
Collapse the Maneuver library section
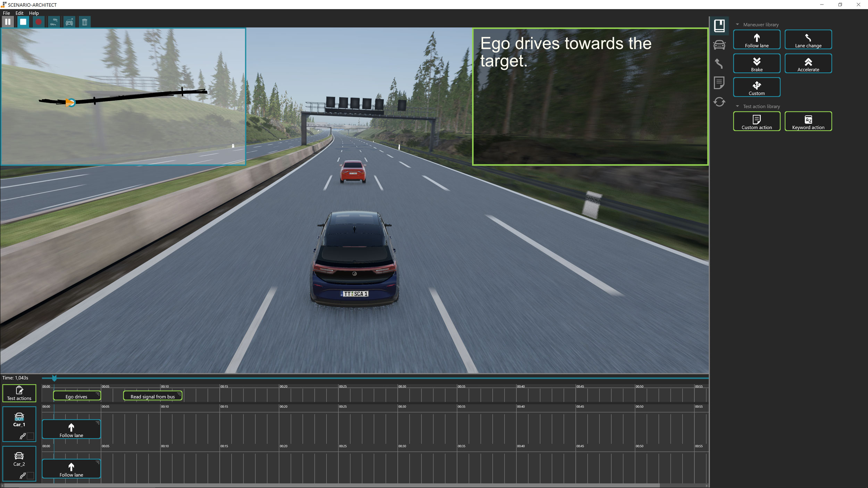(x=737, y=25)
